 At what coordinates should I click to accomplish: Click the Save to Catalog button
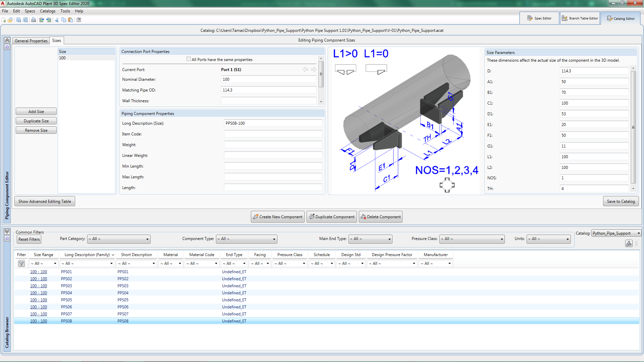(x=621, y=201)
